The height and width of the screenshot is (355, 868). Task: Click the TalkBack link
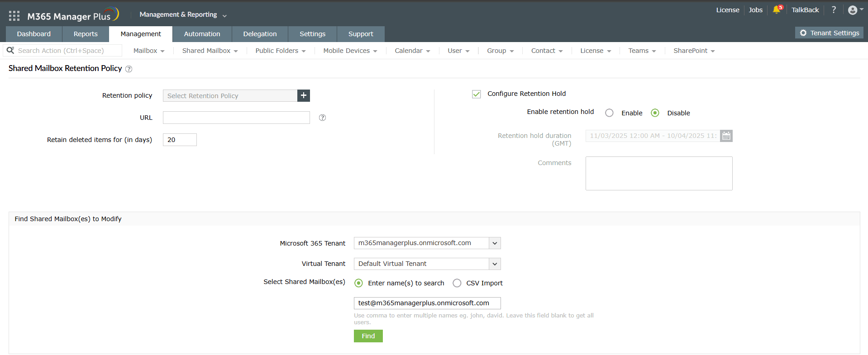805,10
